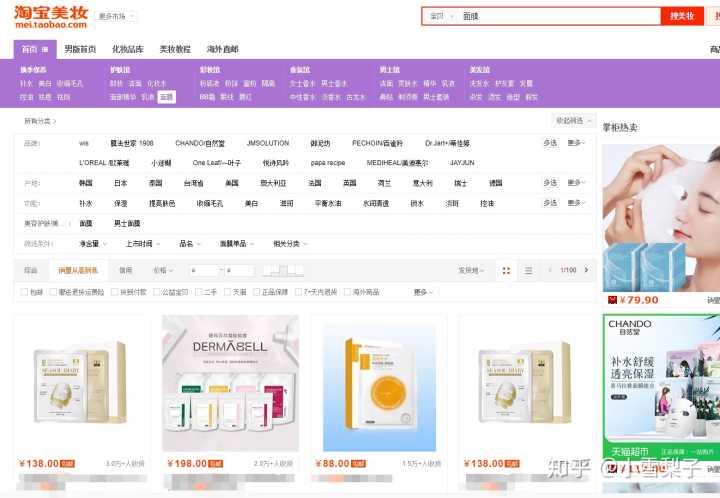Viewport: 720px width, 498px height.
Task: Enable the 海外商品 checkbox
Action: point(348,292)
